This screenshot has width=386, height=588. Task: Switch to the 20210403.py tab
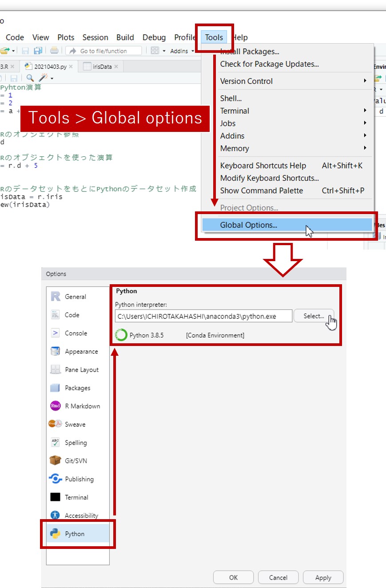coord(50,67)
